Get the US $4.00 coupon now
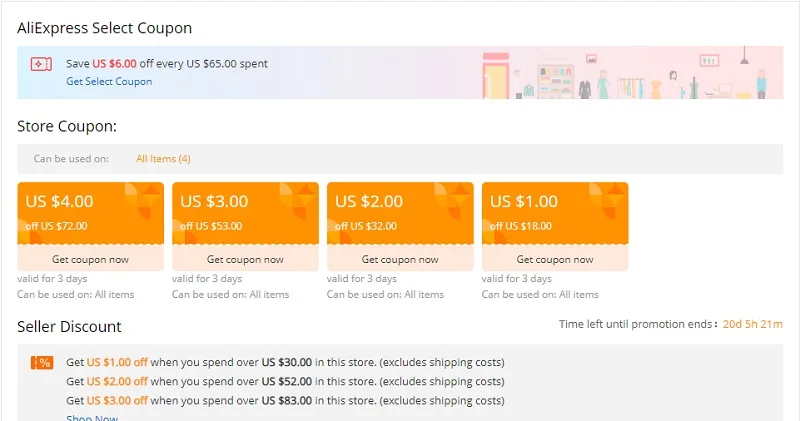This screenshot has width=800, height=421. pyautogui.click(x=90, y=259)
